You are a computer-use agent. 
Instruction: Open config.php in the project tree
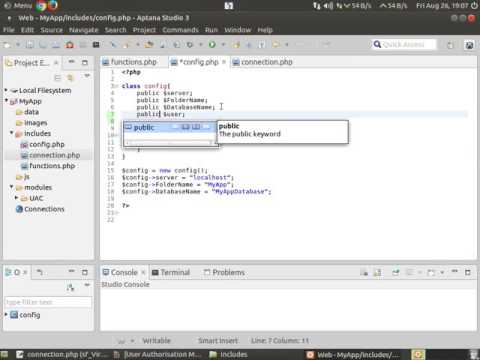42,144
